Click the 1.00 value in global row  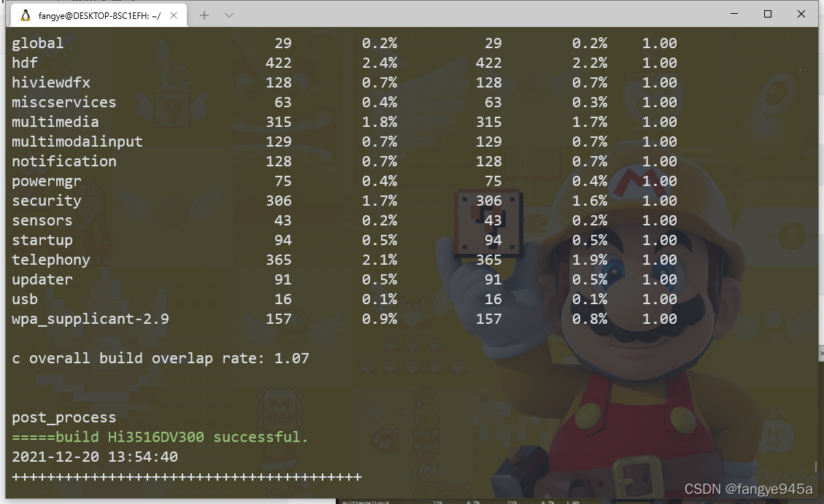[660, 43]
